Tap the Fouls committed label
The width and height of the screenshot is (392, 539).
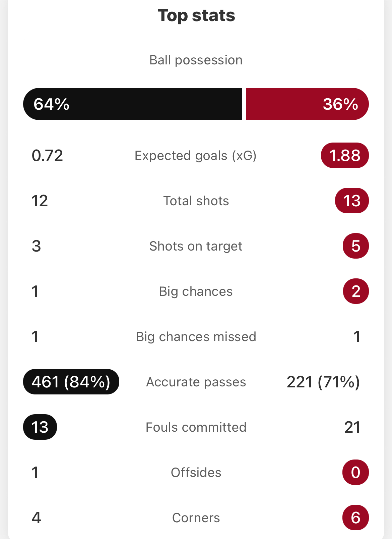click(196, 427)
